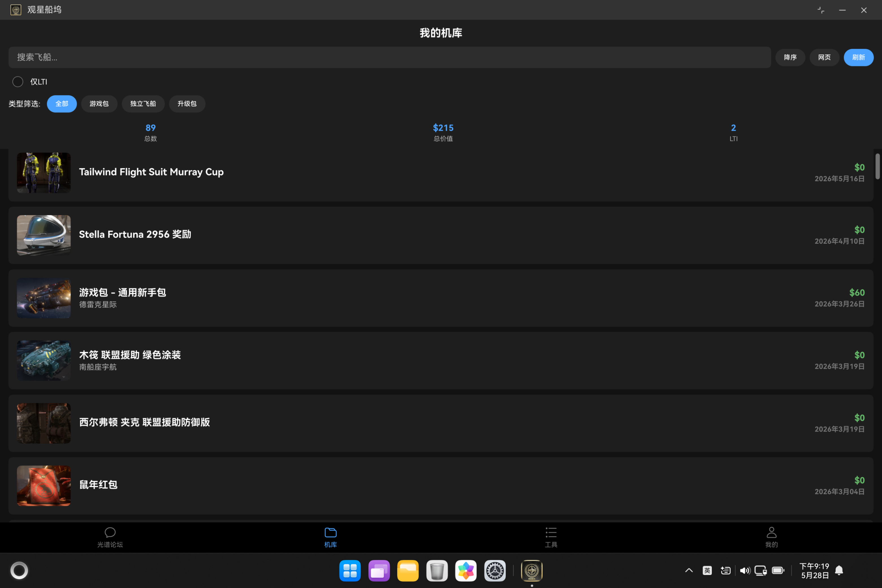
Task: Click the $60 price value
Action: coord(857,293)
